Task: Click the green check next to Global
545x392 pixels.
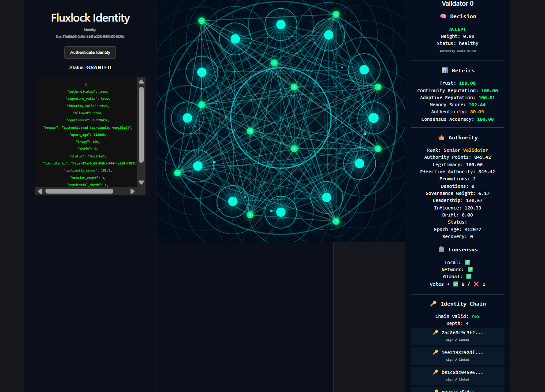Action: click(469, 277)
